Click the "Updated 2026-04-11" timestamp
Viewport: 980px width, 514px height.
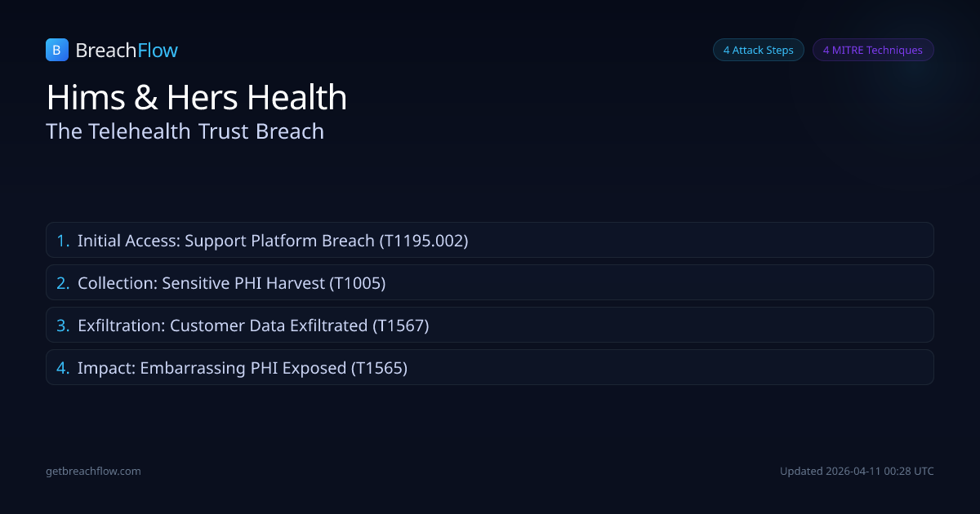pos(857,471)
